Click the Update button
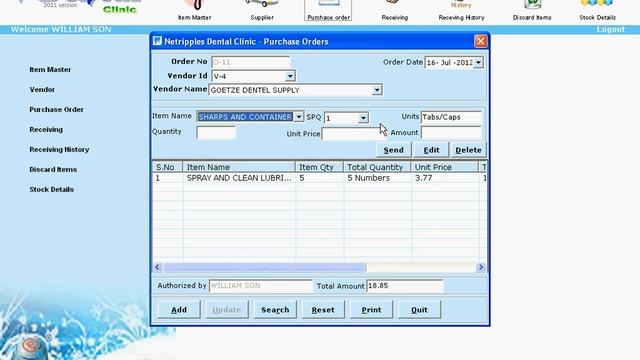 tap(227, 310)
